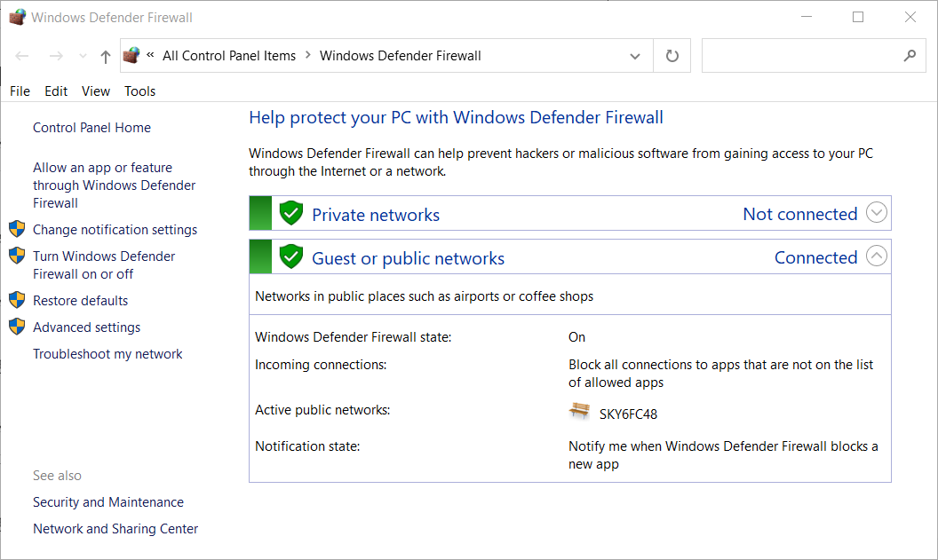This screenshot has width=938, height=560.
Task: Click the firewall state value On
Action: coord(576,337)
